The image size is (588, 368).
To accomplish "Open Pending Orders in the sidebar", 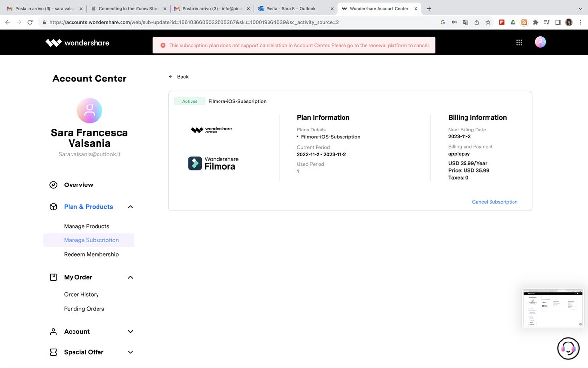I will [x=84, y=309].
